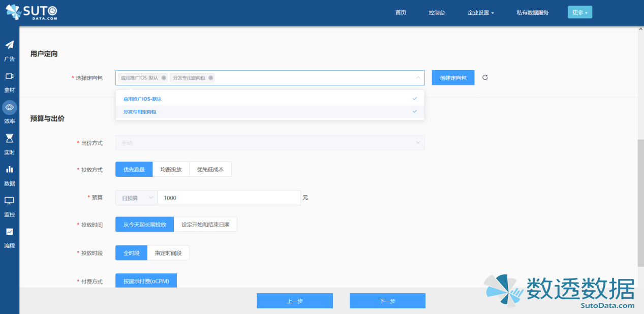
Task: Open the 实时 hourglass sidebar icon
Action: [9, 138]
